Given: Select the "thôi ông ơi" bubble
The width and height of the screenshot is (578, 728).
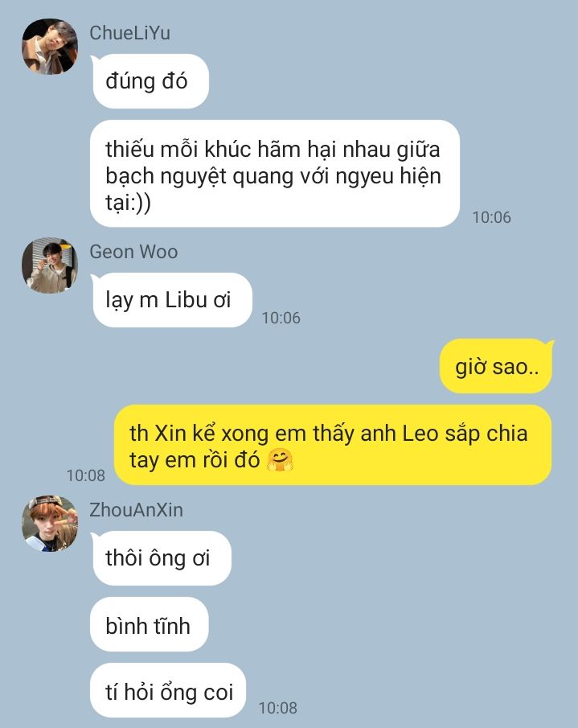Looking at the screenshot, I should pyautogui.click(x=161, y=558).
